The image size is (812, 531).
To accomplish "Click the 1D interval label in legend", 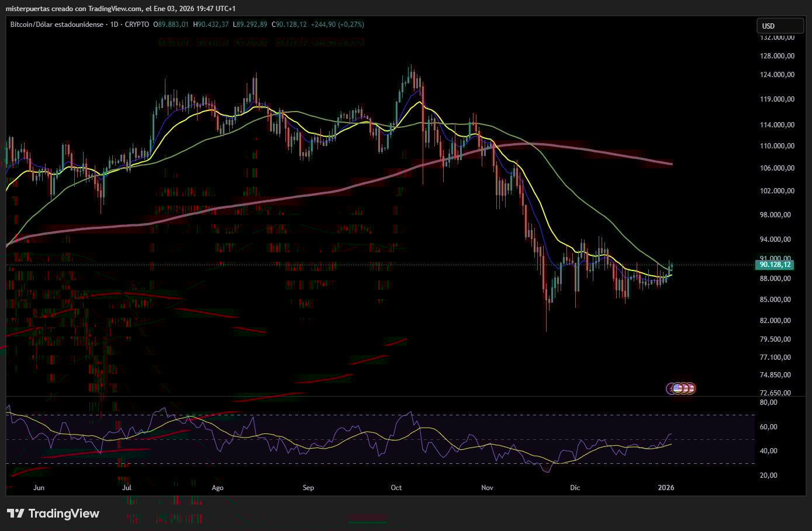I will pyautogui.click(x=115, y=25).
